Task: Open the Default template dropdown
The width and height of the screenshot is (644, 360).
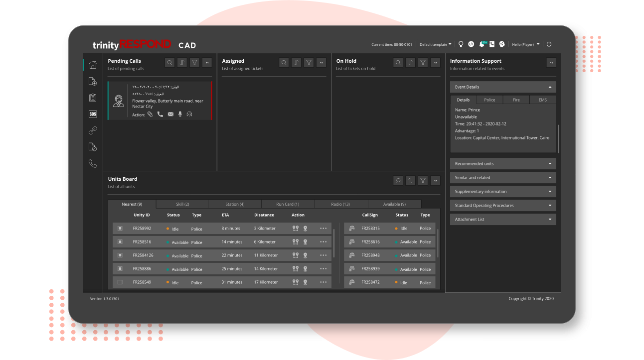Action: 436,44
